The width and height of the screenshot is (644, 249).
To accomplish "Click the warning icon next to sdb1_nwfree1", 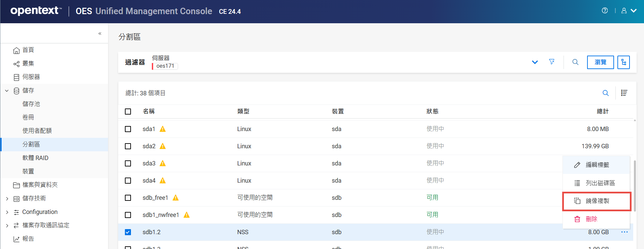I will [x=187, y=215].
